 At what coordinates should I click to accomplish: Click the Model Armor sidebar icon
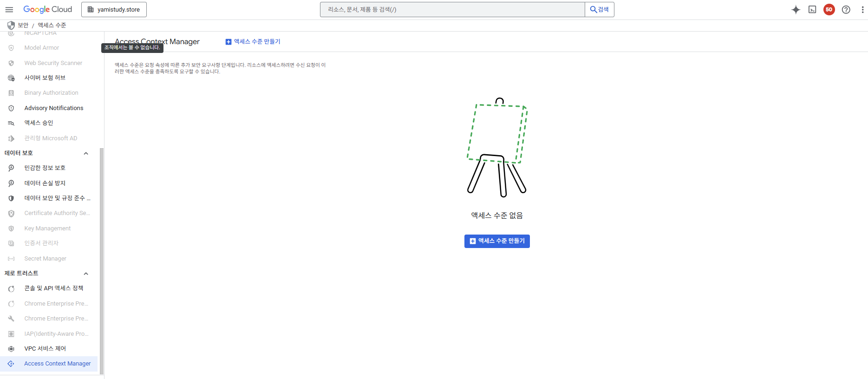pos(11,48)
